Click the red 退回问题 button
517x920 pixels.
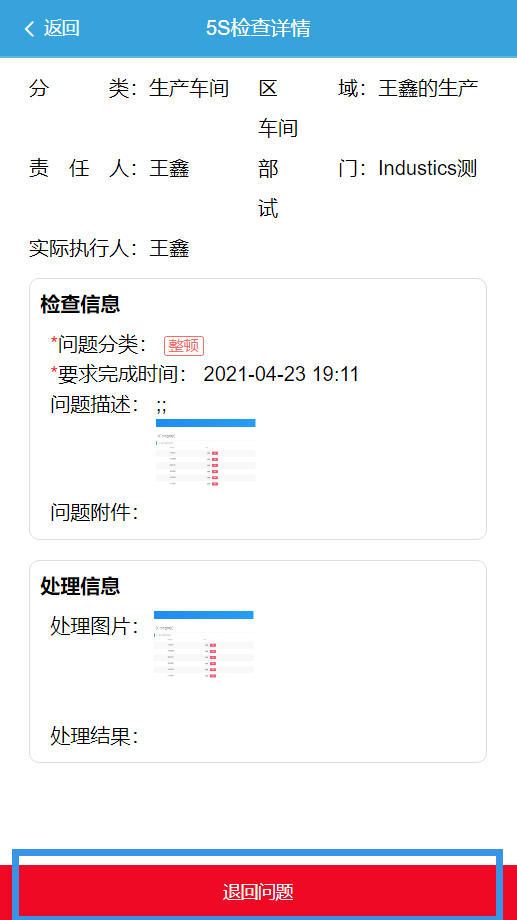pos(258,892)
